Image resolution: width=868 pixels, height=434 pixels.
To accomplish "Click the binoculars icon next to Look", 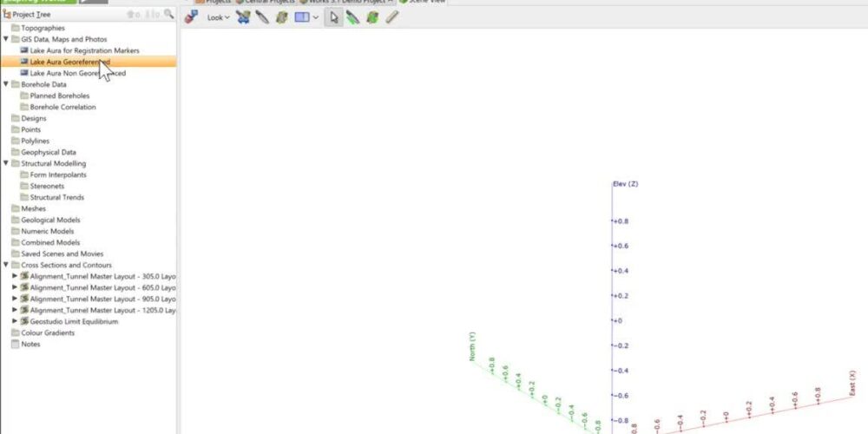I will (x=243, y=17).
